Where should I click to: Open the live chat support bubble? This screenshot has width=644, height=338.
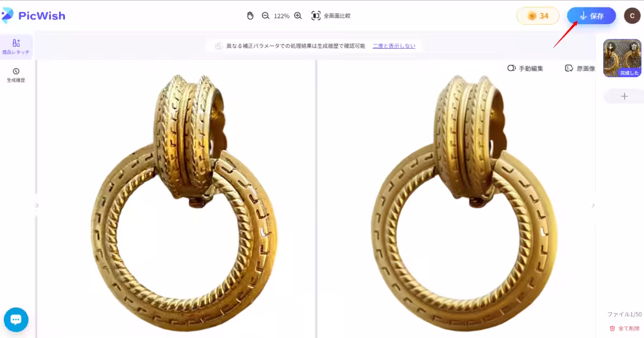[x=16, y=320]
